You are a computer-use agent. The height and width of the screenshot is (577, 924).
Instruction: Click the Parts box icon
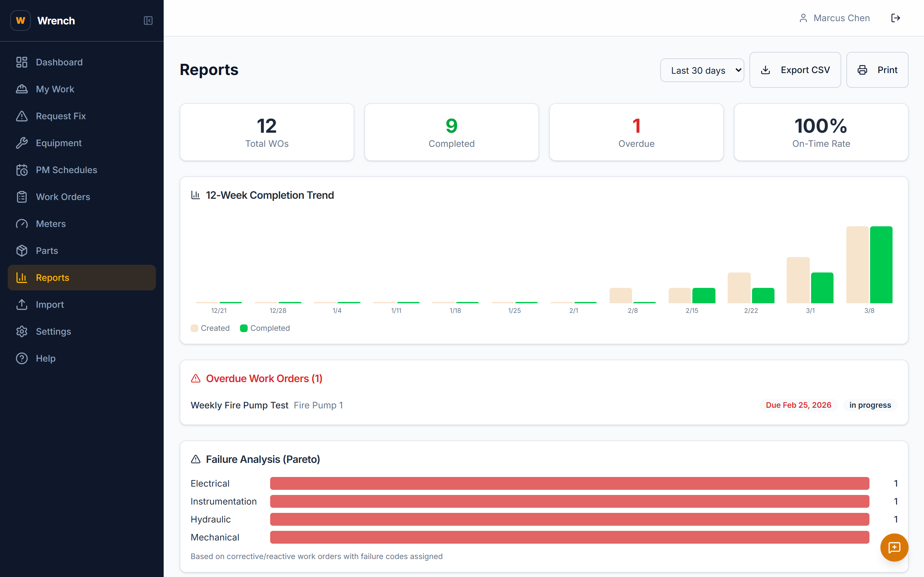pyautogui.click(x=22, y=250)
